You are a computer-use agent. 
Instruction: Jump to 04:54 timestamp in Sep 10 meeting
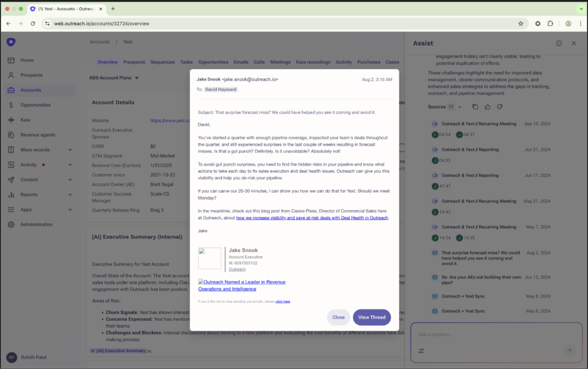(442, 135)
